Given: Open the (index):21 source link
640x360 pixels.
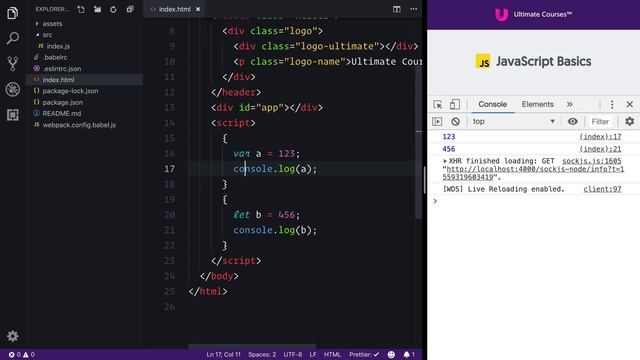Looking at the screenshot, I should 600,149.
